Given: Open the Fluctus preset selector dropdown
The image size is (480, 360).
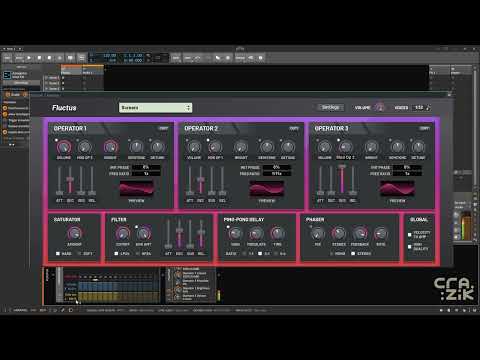Looking at the screenshot, I should (155, 108).
